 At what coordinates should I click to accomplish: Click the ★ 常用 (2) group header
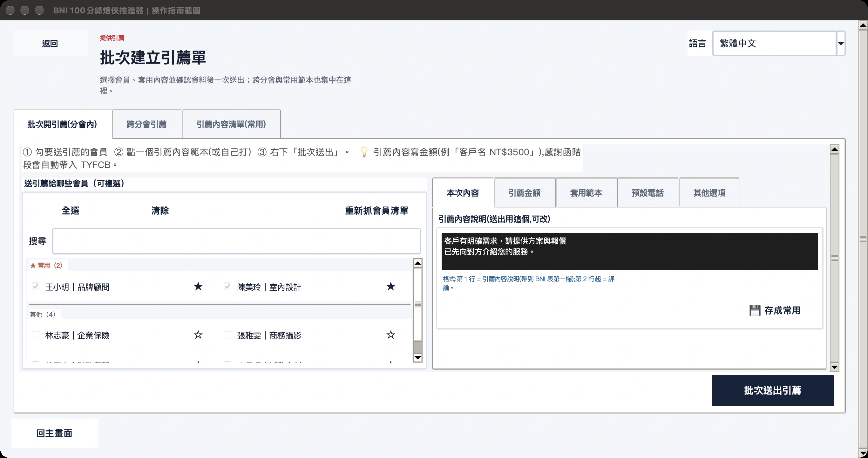point(46,266)
